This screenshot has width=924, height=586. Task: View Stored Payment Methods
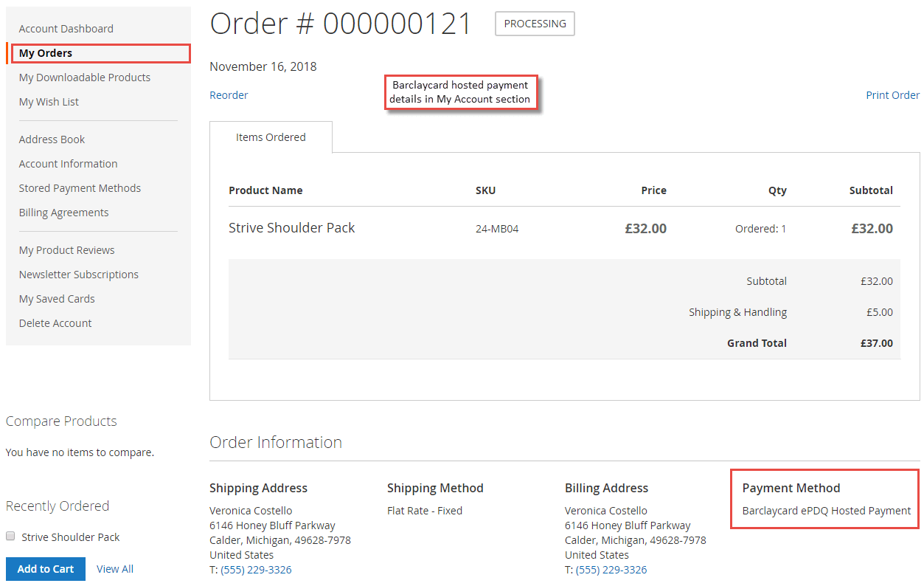coord(80,187)
